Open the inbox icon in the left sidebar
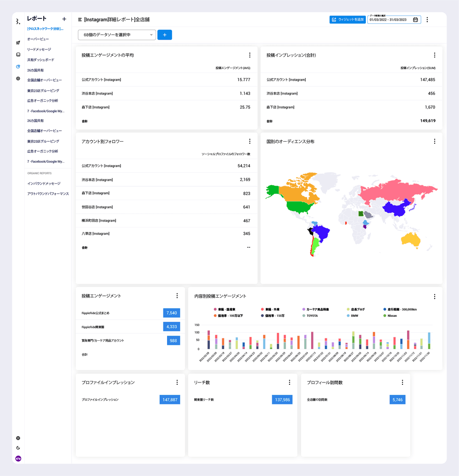 click(18, 55)
